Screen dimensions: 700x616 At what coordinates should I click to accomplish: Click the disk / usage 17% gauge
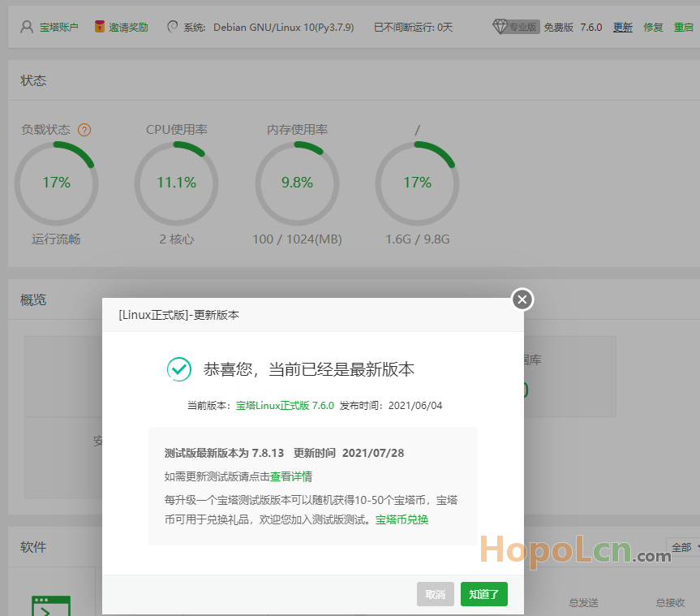pos(418,183)
